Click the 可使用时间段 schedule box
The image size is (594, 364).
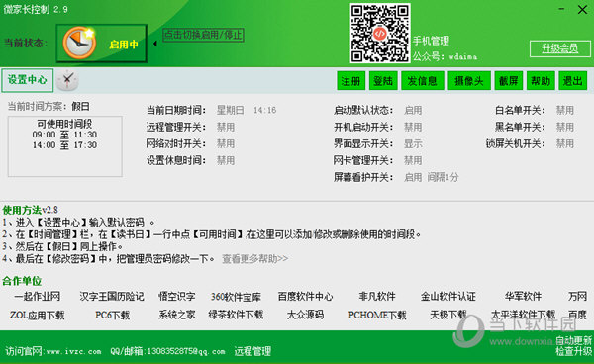pos(64,146)
